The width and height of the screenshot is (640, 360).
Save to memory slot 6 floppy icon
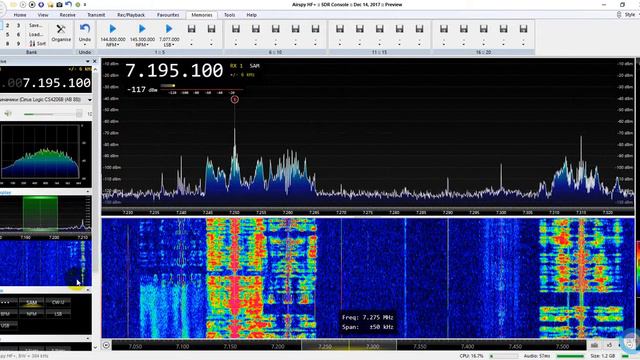[x=236, y=29]
